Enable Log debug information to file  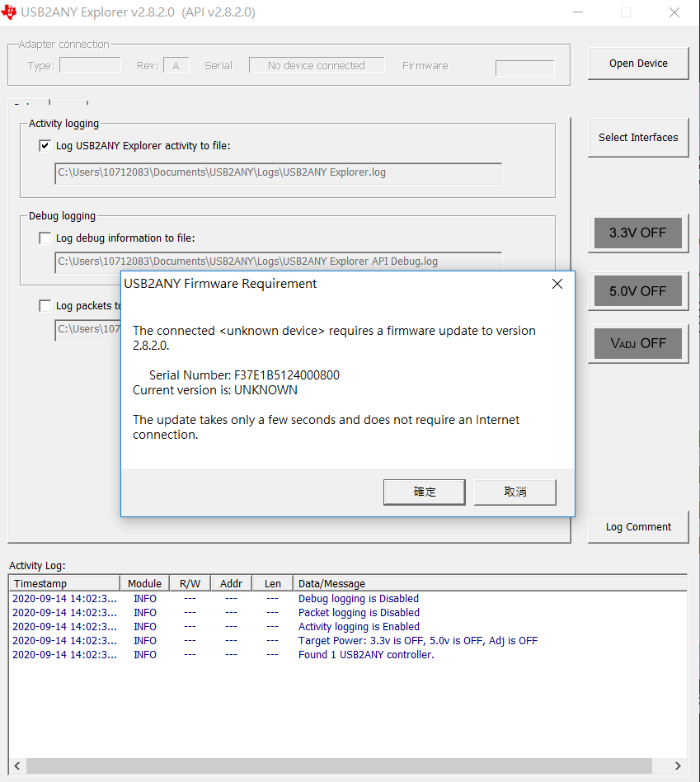coord(45,238)
